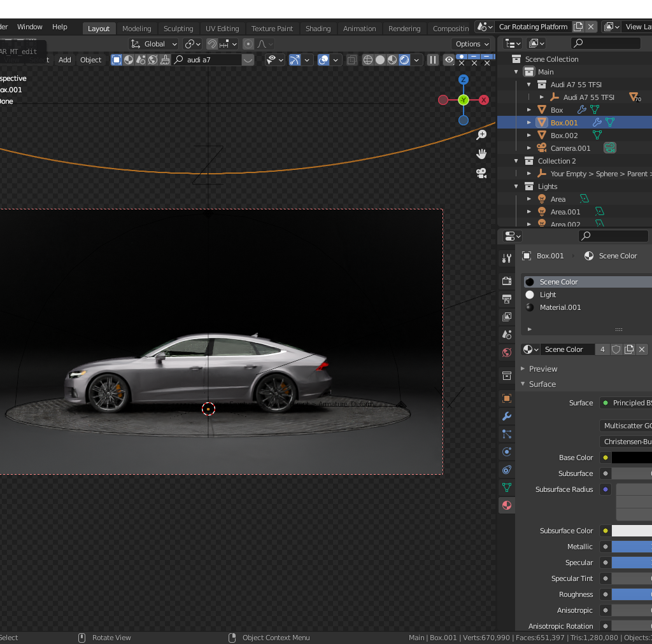Open Particle Properties tab
The image size is (652, 644).
tap(506, 434)
